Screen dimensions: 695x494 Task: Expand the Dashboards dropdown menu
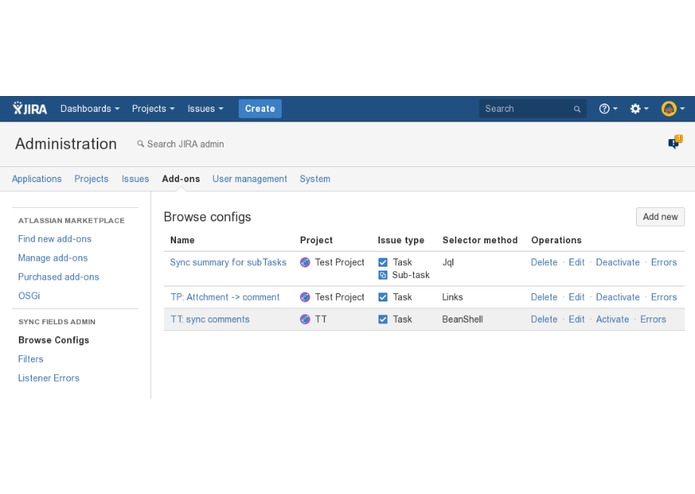coord(90,109)
